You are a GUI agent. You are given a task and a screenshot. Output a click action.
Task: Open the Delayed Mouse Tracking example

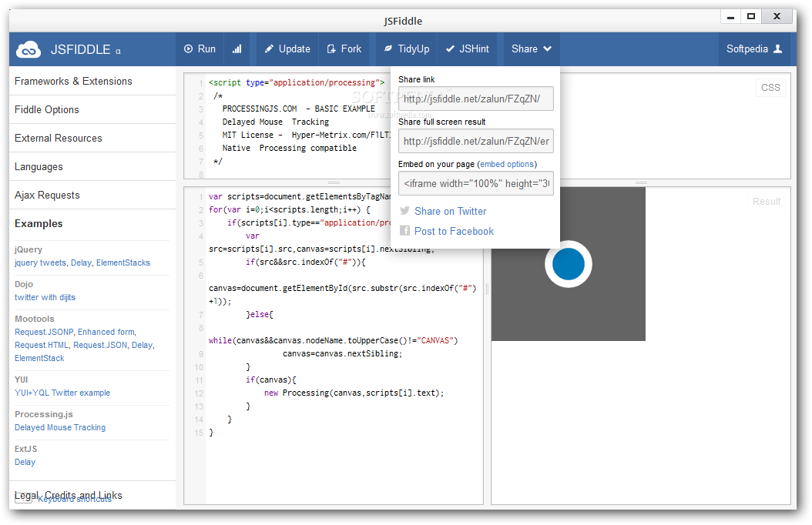(x=60, y=427)
